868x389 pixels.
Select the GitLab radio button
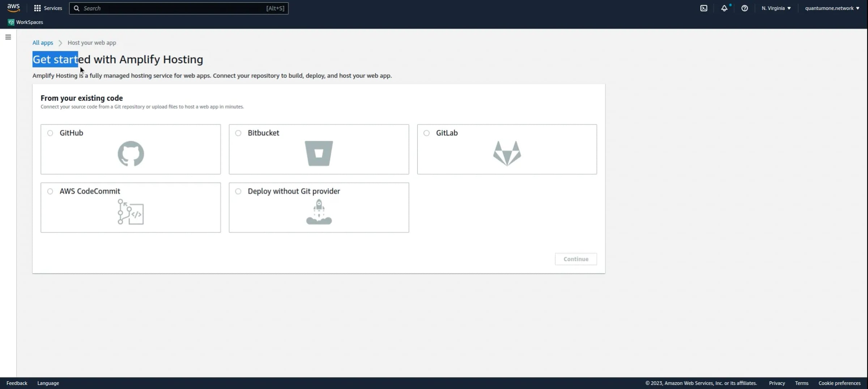pyautogui.click(x=426, y=133)
